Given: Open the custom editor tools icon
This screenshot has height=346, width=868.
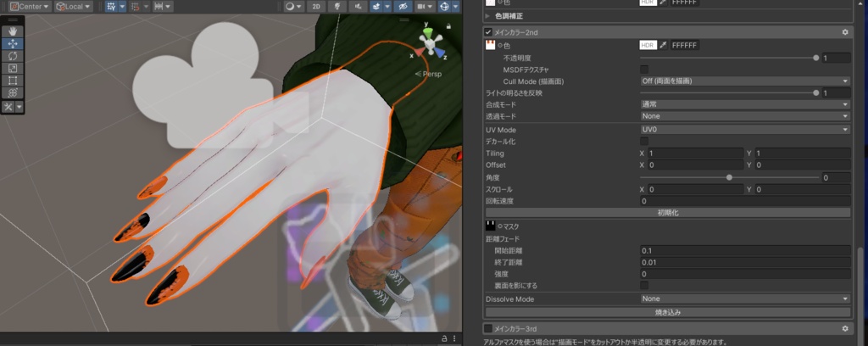Looking at the screenshot, I should 8,107.
